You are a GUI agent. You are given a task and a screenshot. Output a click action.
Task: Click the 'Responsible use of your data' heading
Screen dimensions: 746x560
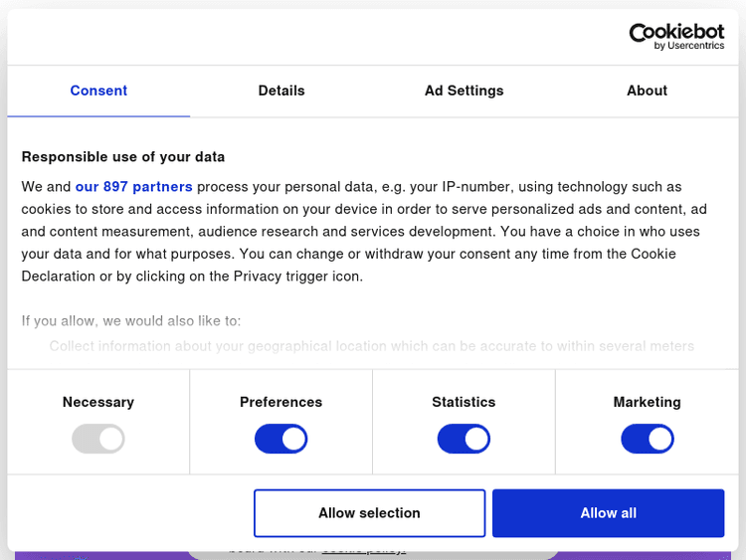point(123,157)
